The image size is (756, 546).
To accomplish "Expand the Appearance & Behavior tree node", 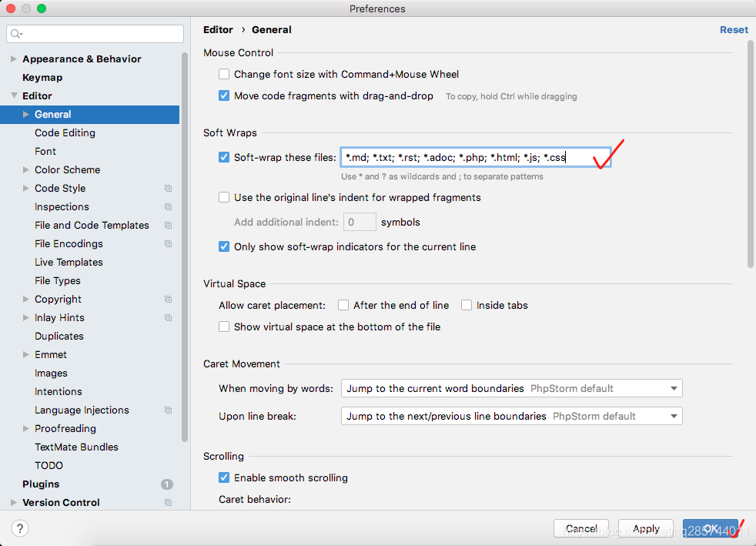I will click(x=13, y=59).
